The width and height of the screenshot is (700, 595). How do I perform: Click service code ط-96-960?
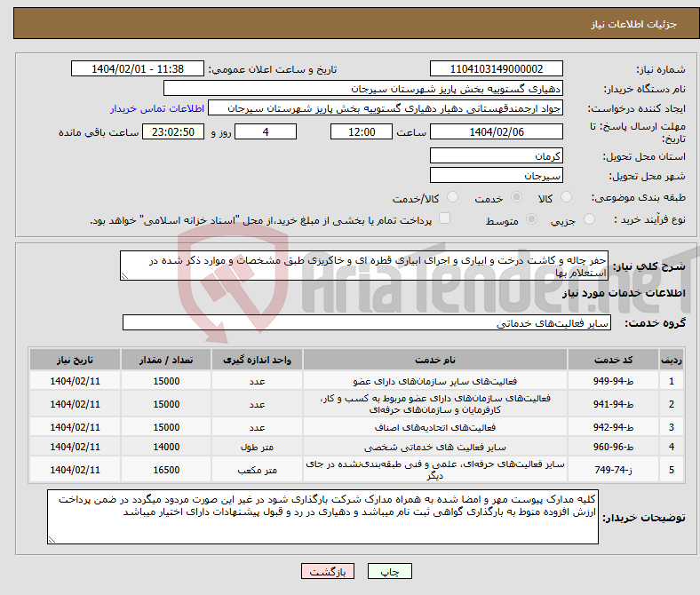(x=614, y=447)
